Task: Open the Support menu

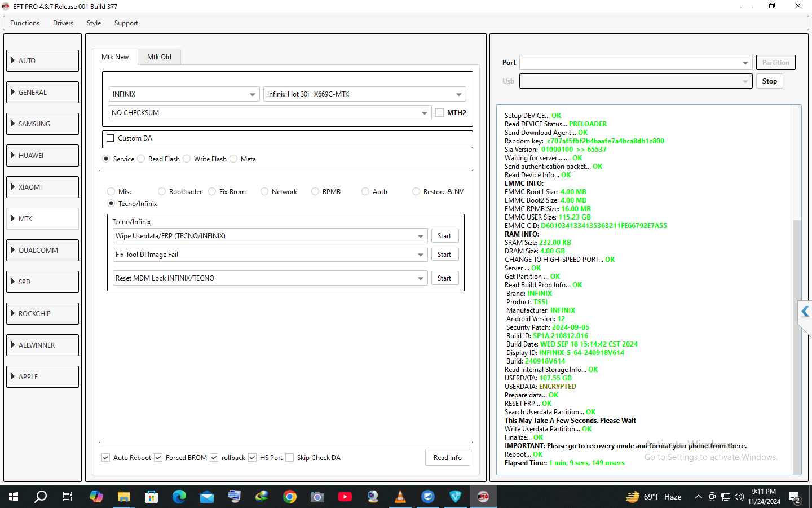Action: point(126,23)
